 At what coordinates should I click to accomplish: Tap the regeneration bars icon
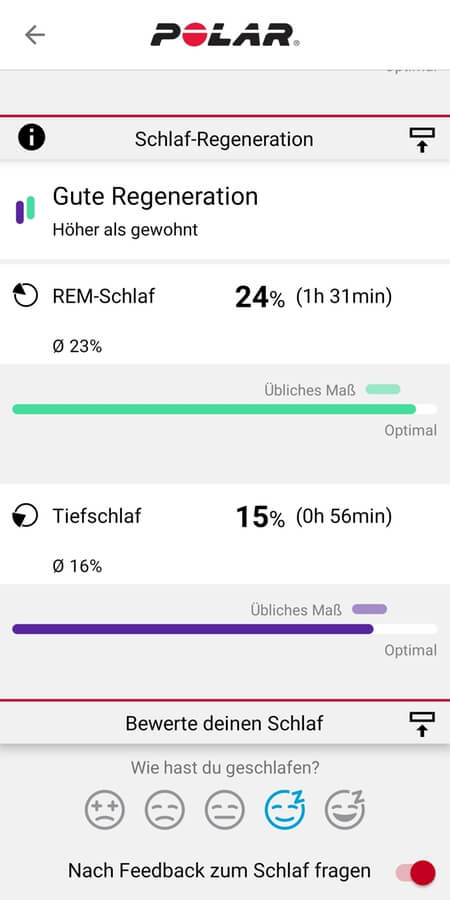[x=25, y=210]
